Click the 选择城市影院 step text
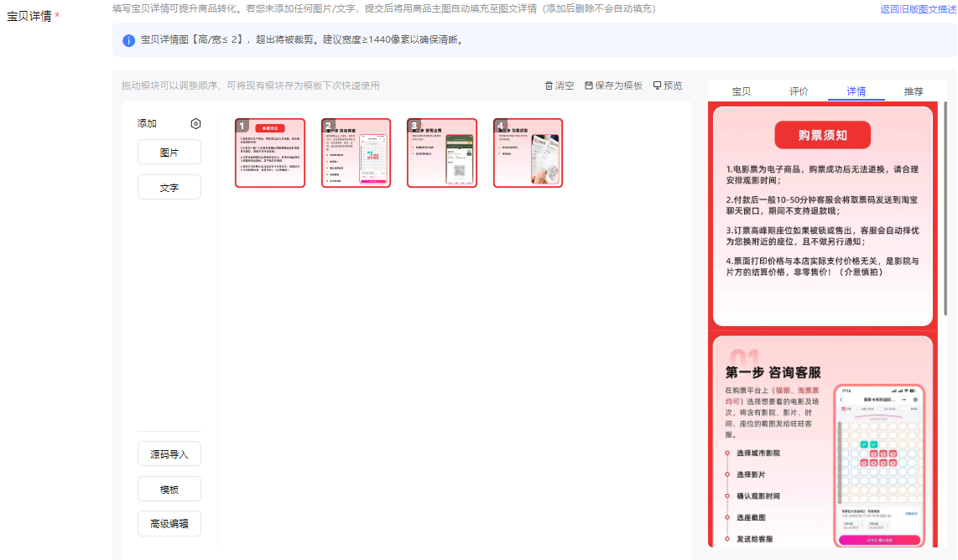This screenshot has height=560, width=958. (758, 454)
